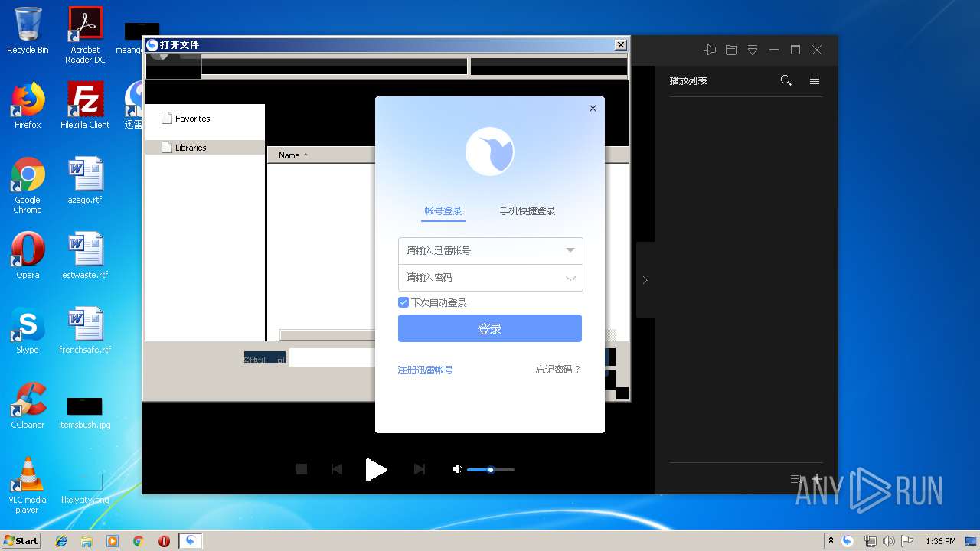Image resolution: width=980 pixels, height=551 pixels.
Task: Open the Windows Start menu
Action: pos(21,540)
